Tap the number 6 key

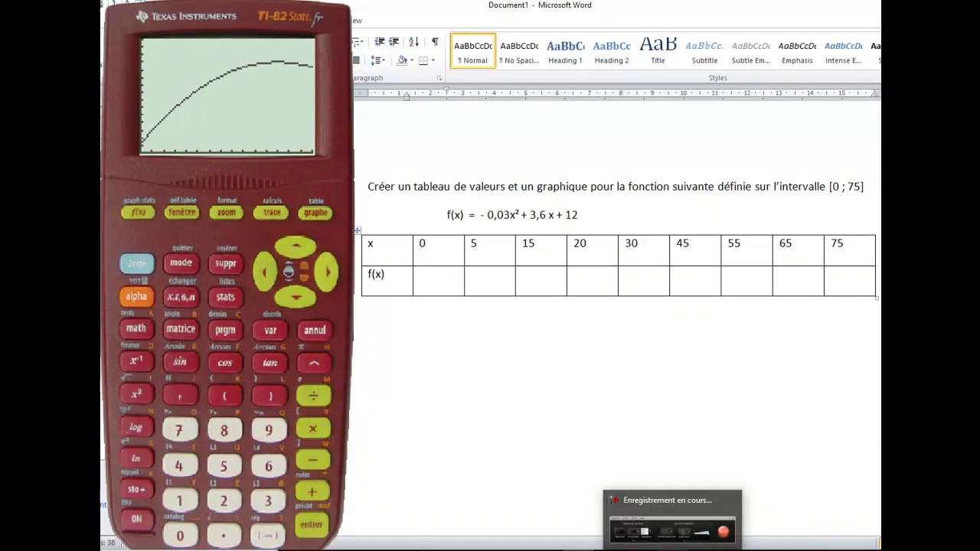269,466
